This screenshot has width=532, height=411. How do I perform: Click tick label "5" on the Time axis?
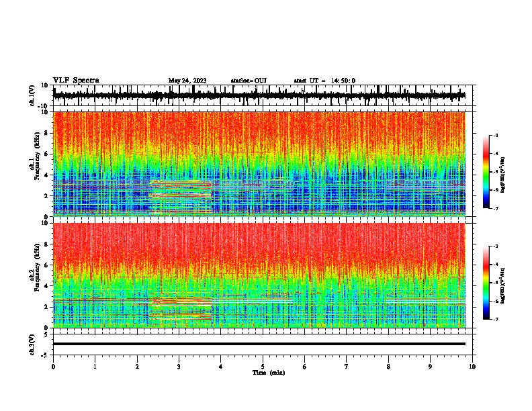[x=263, y=367]
